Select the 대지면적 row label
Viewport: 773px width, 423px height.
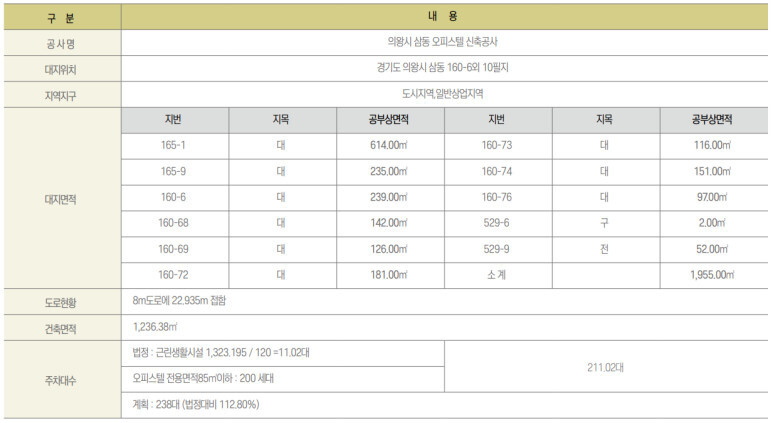[61, 200]
